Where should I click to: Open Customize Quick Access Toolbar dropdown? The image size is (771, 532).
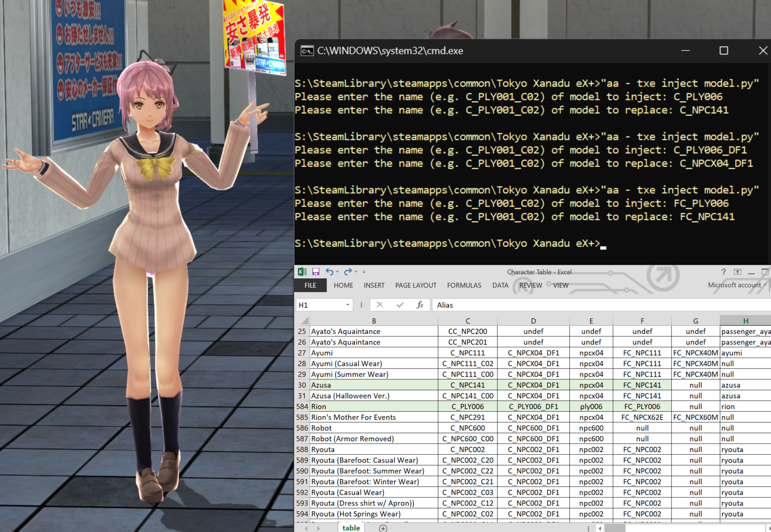[x=364, y=272]
